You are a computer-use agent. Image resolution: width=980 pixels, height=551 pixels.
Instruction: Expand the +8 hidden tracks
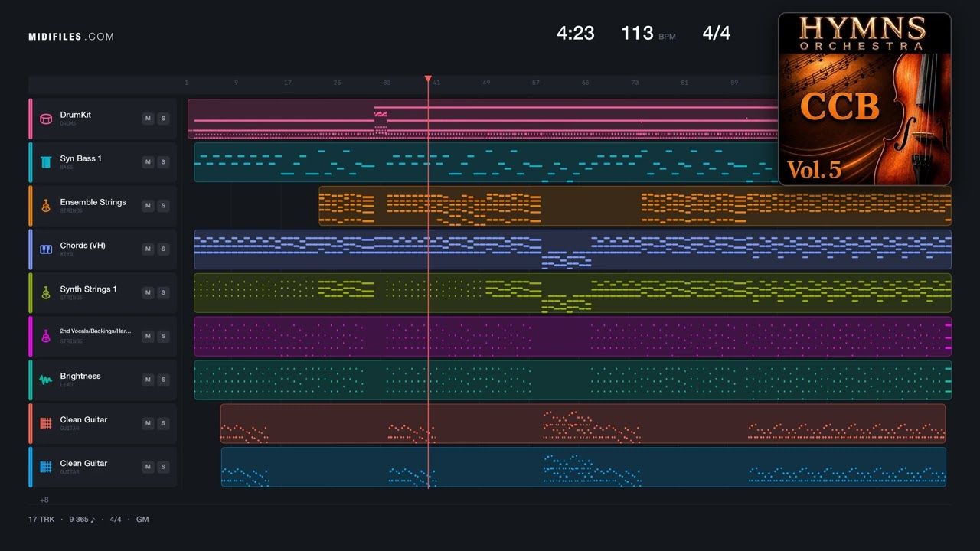point(44,500)
